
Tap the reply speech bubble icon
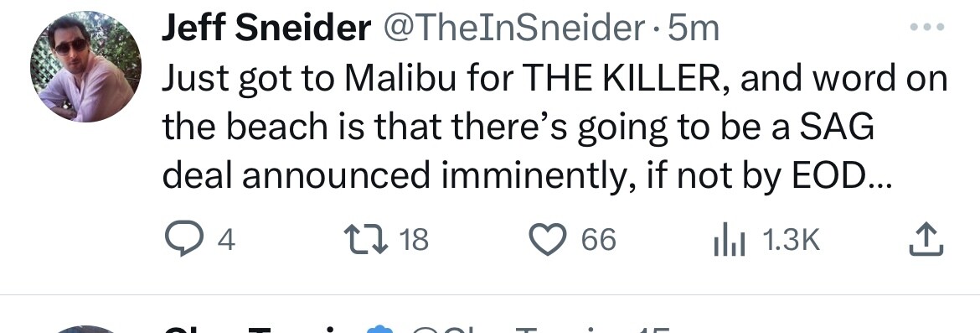tap(183, 241)
